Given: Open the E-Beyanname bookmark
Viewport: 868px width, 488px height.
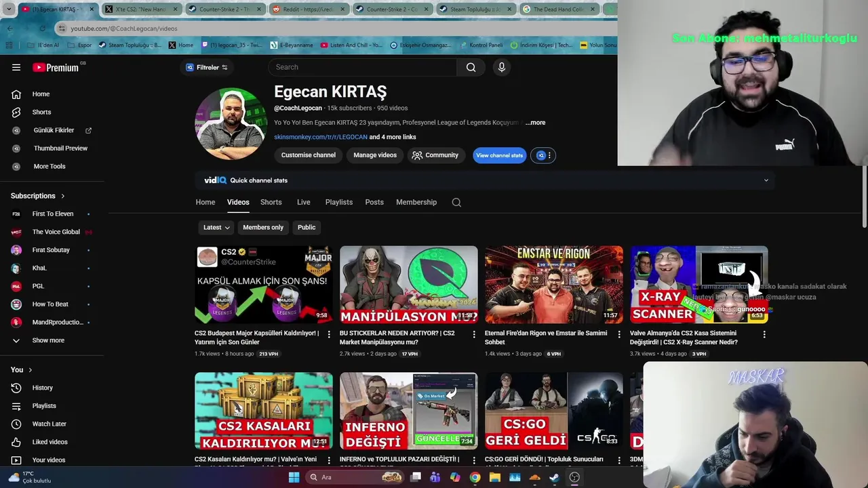Looking at the screenshot, I should (292, 45).
